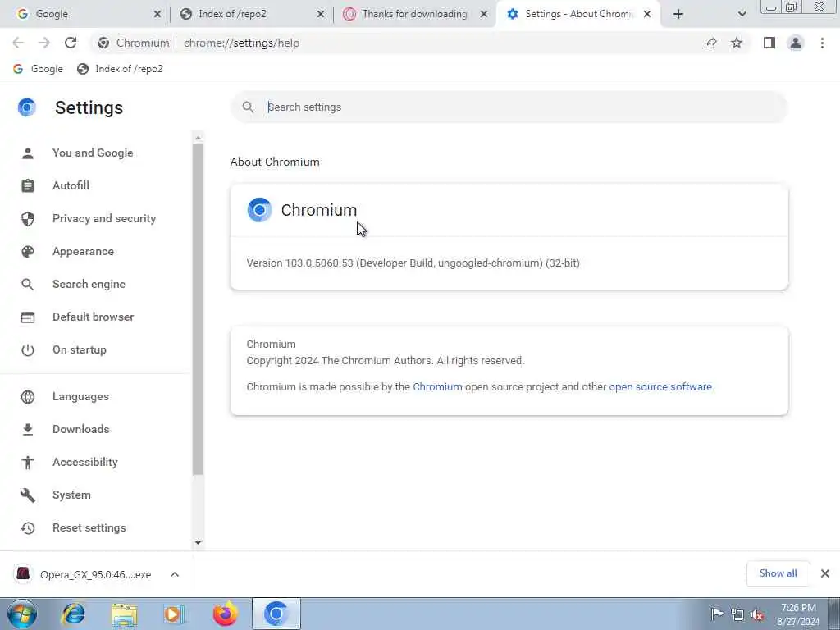Viewport: 840px width, 630px height.
Task: Close the Settings tab
Action: 647,14
